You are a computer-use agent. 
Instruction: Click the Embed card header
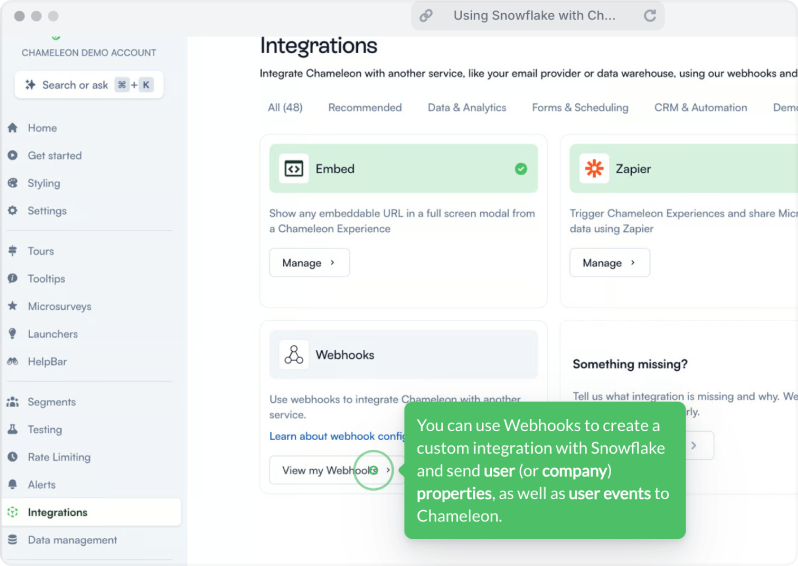coord(403,168)
